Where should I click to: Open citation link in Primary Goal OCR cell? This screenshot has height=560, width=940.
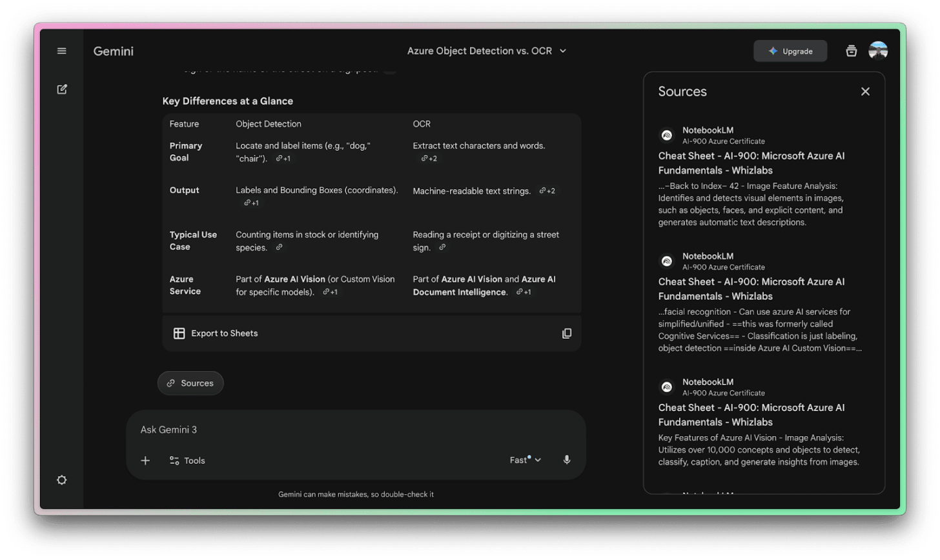[429, 159]
